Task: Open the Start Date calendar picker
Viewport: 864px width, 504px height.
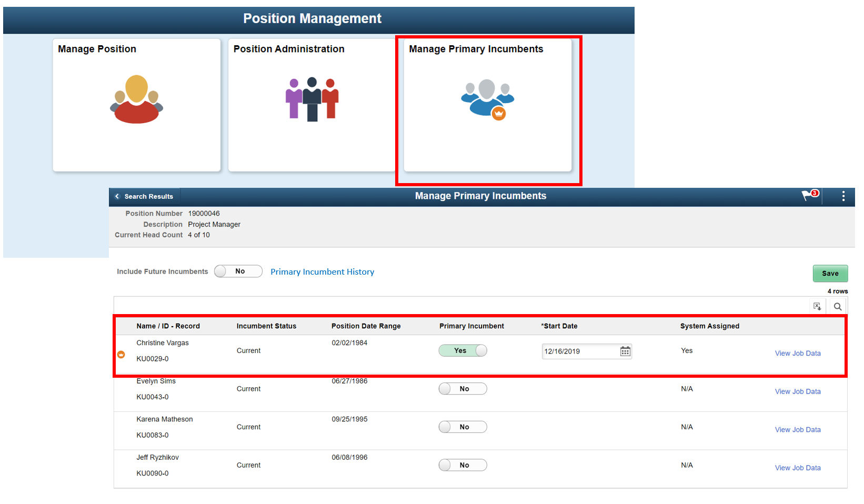Action: click(625, 351)
